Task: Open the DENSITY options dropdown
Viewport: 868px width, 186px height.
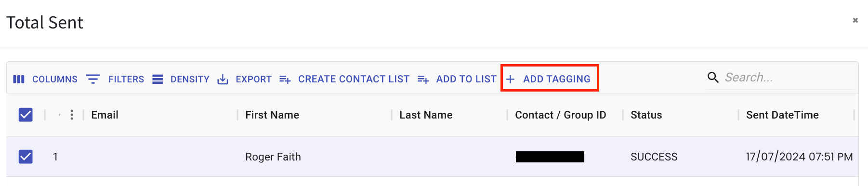Action: pos(181,79)
